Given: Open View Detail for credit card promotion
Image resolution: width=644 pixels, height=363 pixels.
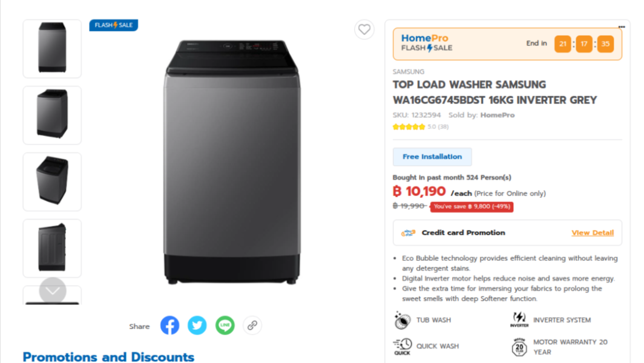Looking at the screenshot, I should pos(593,233).
